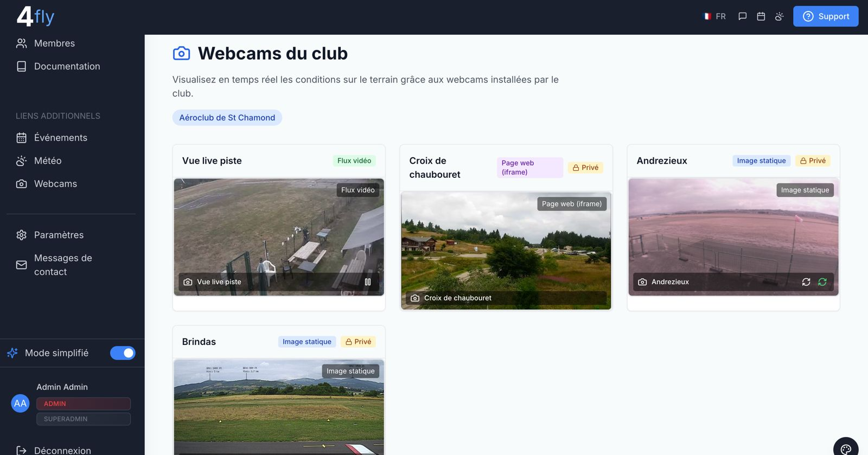Viewport: 868px width, 455px height.
Task: Click the ADMIN role badge
Action: pos(84,403)
